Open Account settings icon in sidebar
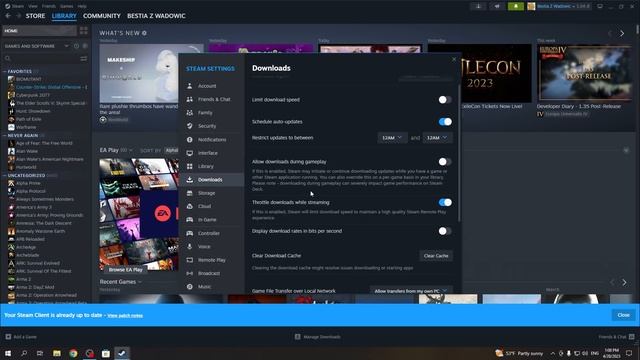 (189, 86)
